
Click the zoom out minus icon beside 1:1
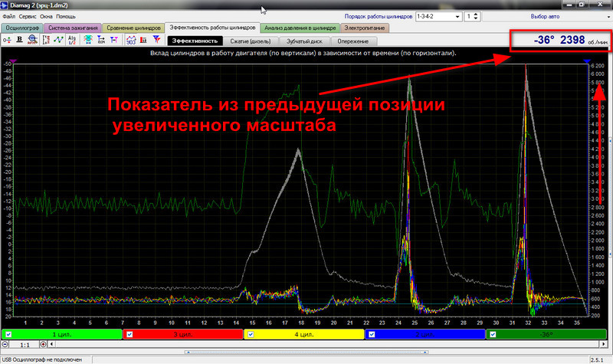[x=5, y=344]
